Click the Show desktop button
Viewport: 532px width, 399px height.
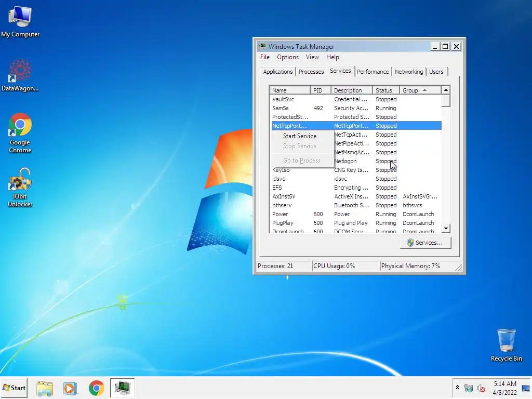[x=526, y=388]
